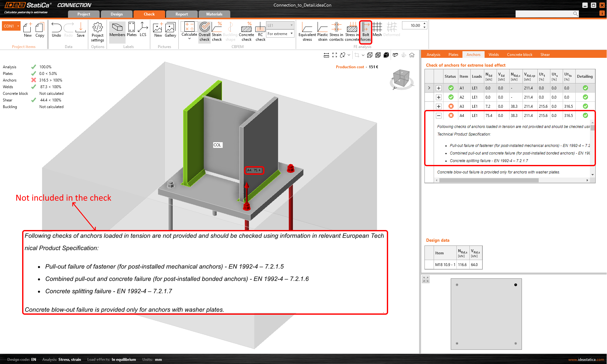Toggle Members labels visibility

click(117, 30)
